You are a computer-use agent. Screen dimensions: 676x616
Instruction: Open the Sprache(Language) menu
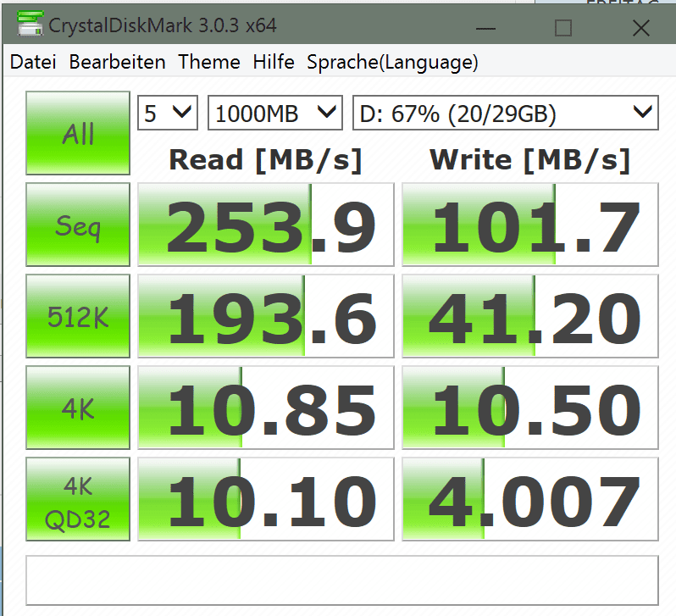(392, 63)
